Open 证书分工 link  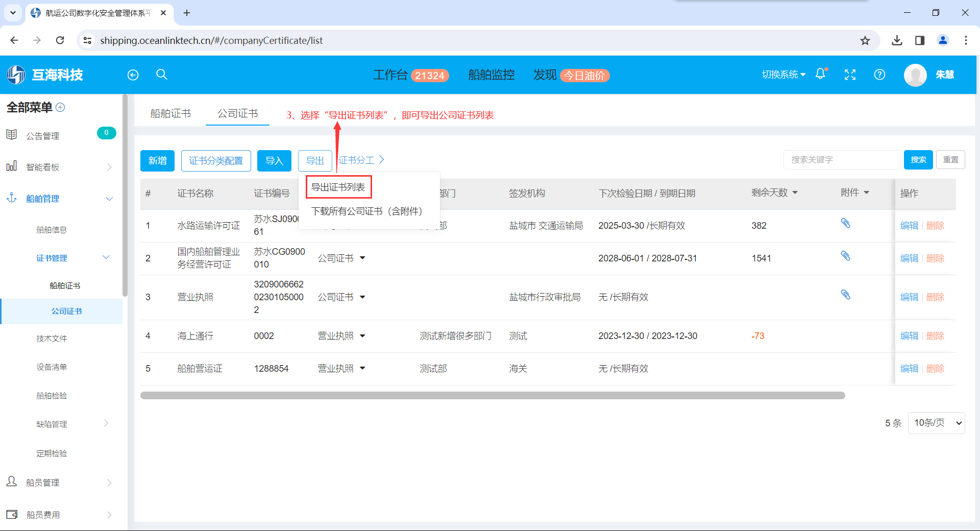tap(361, 160)
